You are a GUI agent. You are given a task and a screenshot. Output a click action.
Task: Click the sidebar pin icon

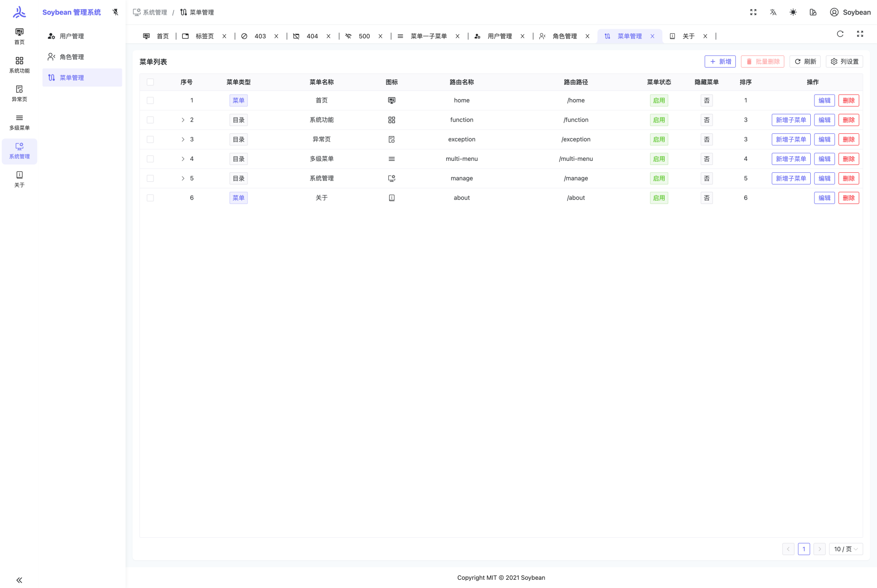pyautogui.click(x=115, y=12)
